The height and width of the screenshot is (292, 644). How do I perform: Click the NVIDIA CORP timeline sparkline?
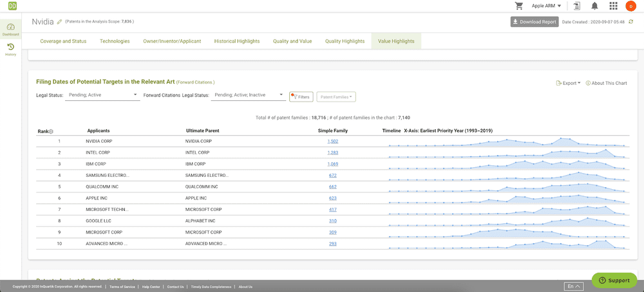[x=506, y=142]
